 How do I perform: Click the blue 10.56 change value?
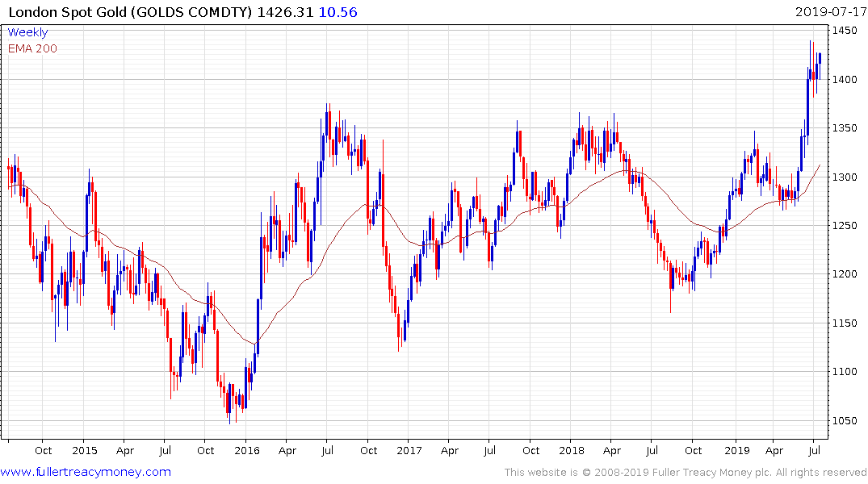click(338, 12)
